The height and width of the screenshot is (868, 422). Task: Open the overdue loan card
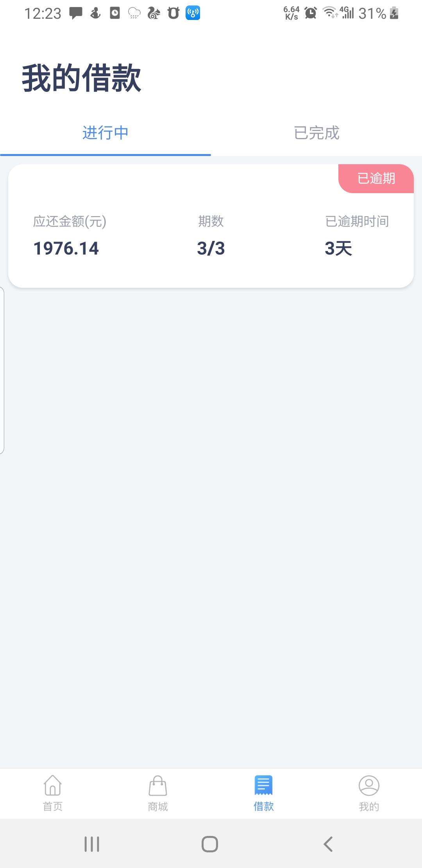point(211,226)
